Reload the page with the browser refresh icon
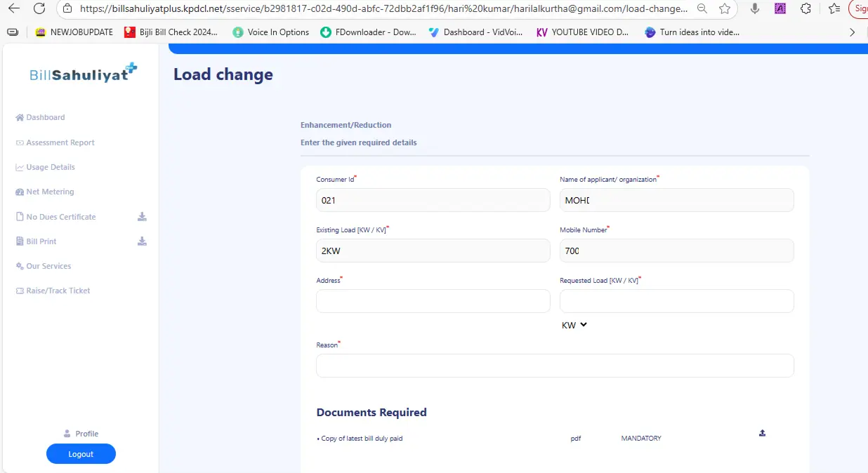Image resolution: width=868 pixels, height=473 pixels. (x=39, y=8)
